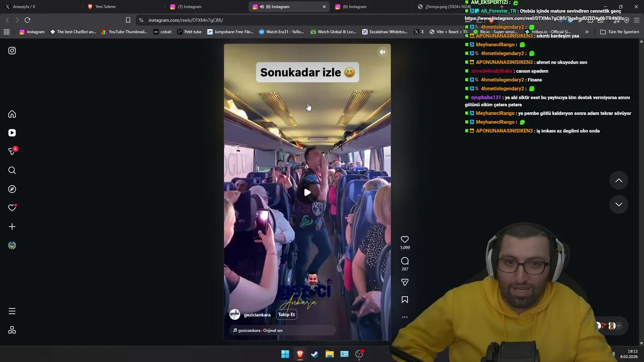The image size is (644, 362).
Task: Open the Meta apps icon at the sidebar bottom
Action: tap(12, 330)
